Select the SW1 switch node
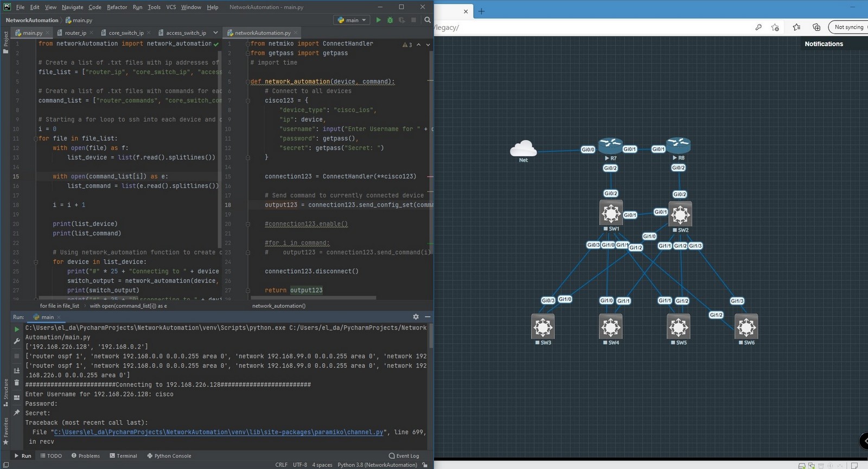Screen dimensions: 868x469 click(611, 213)
